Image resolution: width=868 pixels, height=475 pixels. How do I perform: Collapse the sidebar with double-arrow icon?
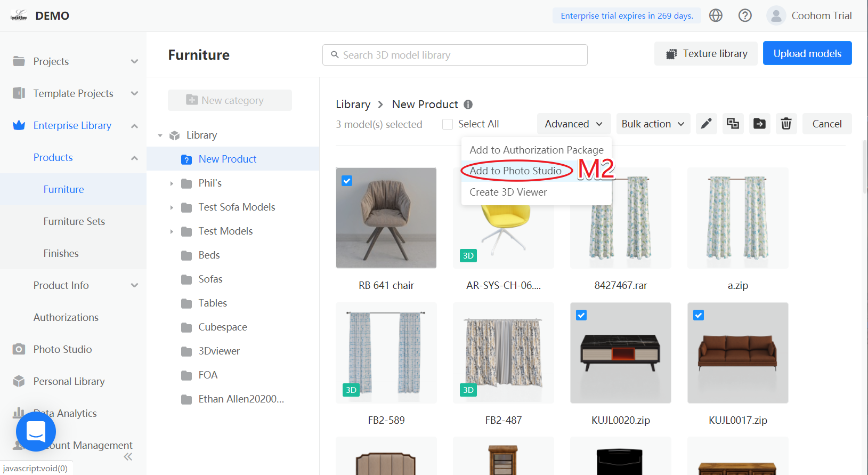tap(128, 457)
